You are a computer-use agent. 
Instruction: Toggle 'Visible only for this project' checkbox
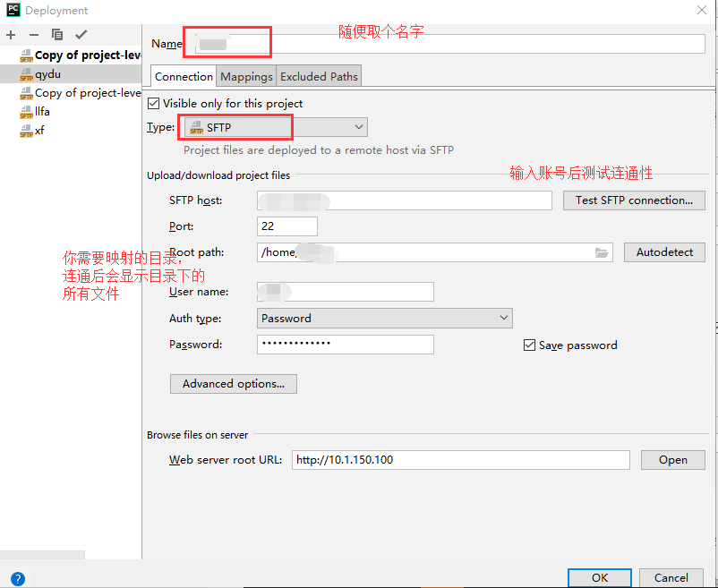point(153,104)
